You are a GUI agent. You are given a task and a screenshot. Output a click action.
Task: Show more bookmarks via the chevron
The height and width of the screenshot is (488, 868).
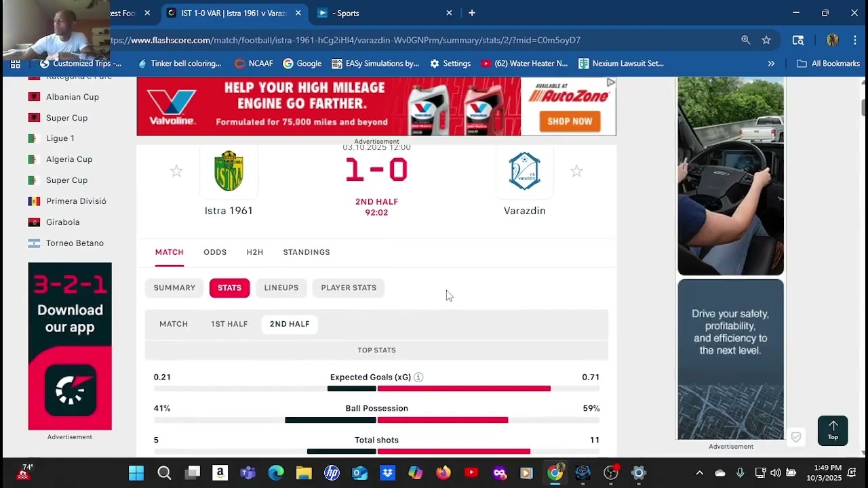pyautogui.click(x=771, y=64)
